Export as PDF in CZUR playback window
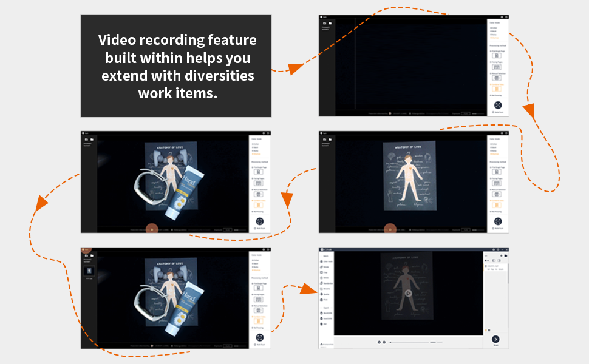Screen dimensions: 589x364 (324, 324)
